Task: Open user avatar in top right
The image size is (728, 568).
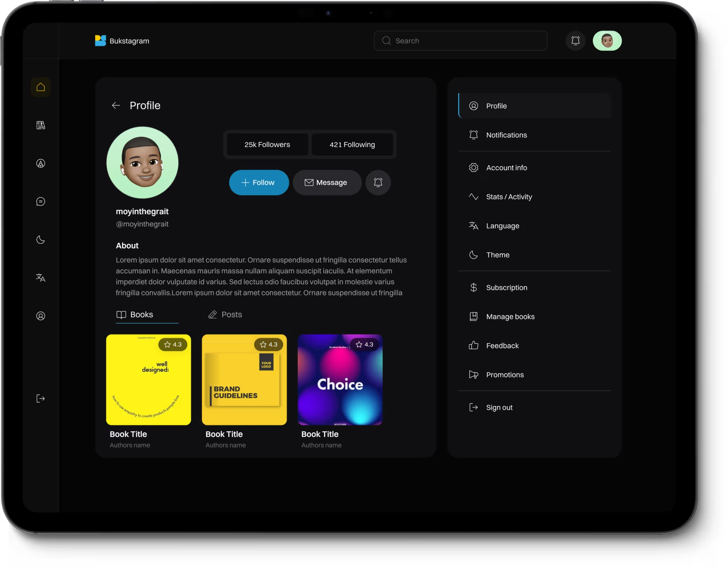Action: tap(607, 41)
